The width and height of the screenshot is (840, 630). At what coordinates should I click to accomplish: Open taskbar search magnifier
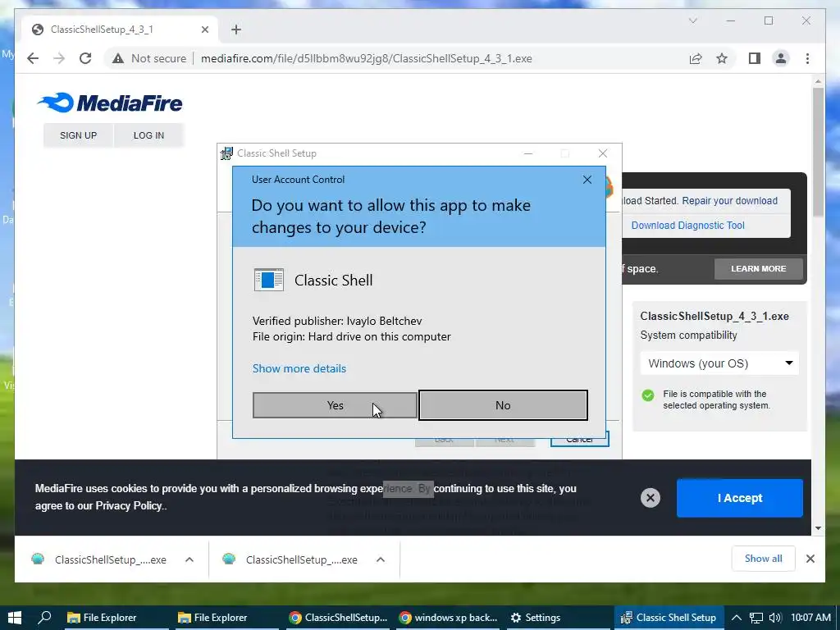point(45,618)
